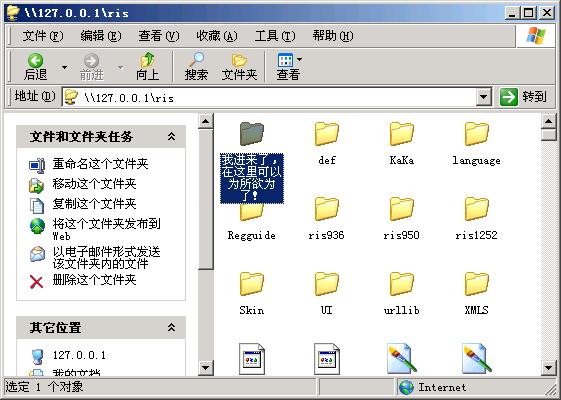Click status bar text 选定 1 个对象
This screenshot has height=400, width=561.
click(44, 387)
